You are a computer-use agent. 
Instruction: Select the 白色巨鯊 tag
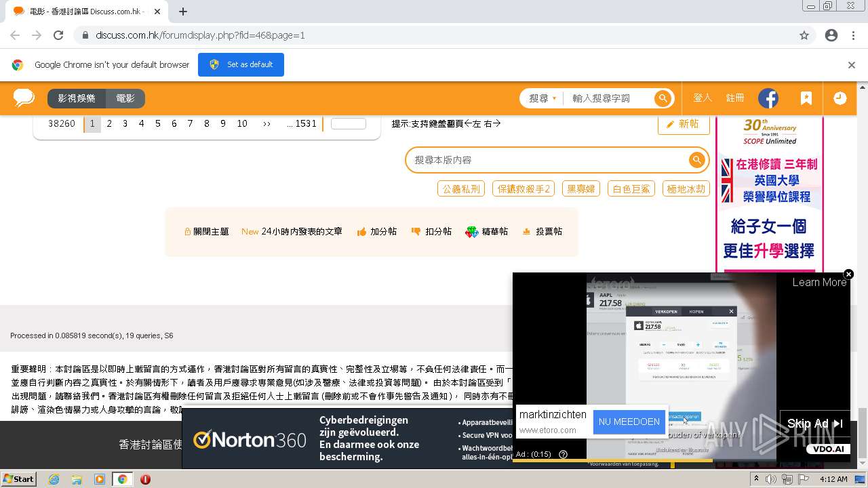coord(631,188)
